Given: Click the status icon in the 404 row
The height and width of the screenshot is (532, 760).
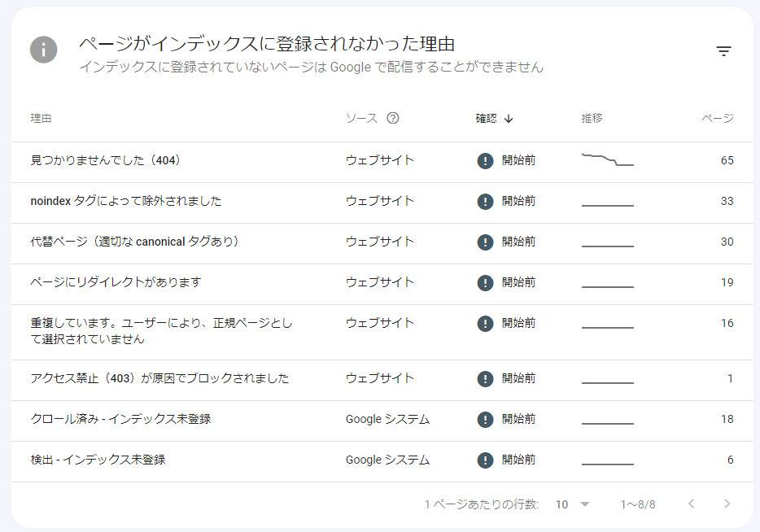Looking at the screenshot, I should tap(485, 161).
